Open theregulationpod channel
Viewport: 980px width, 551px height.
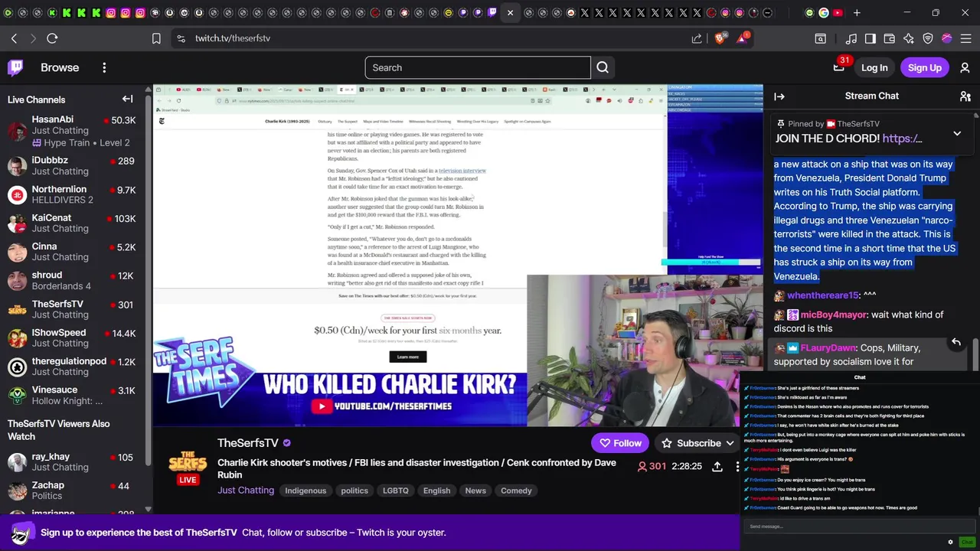tap(73, 366)
